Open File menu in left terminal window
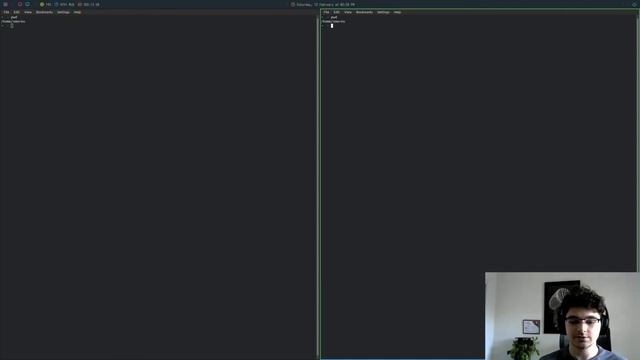640x360 pixels. click(x=6, y=12)
